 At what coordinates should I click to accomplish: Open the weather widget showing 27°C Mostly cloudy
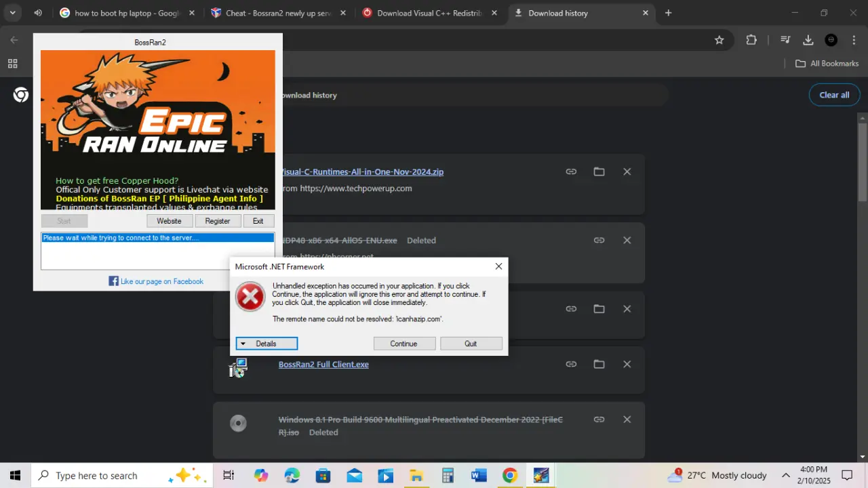point(717,475)
